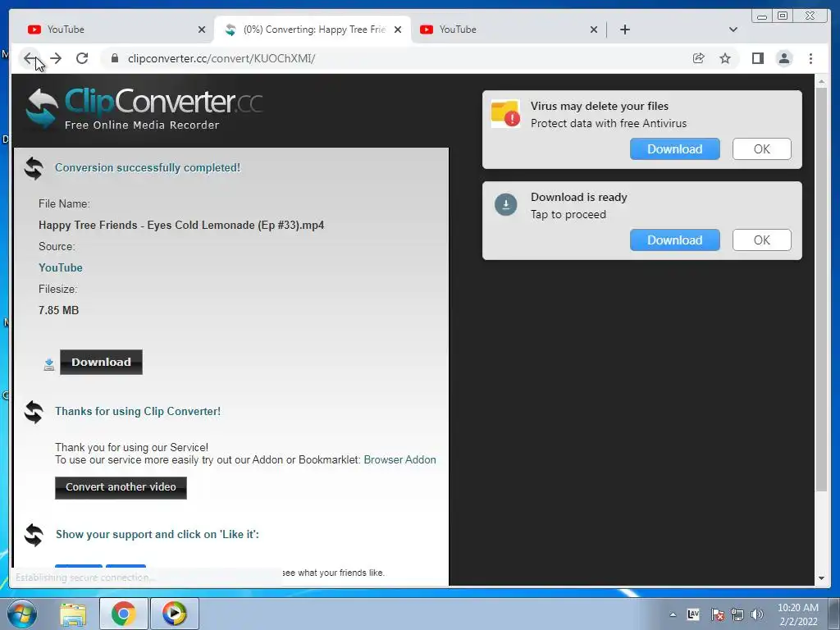The image size is (840, 630).
Task: Close the first YouTube tab
Action: click(x=202, y=30)
